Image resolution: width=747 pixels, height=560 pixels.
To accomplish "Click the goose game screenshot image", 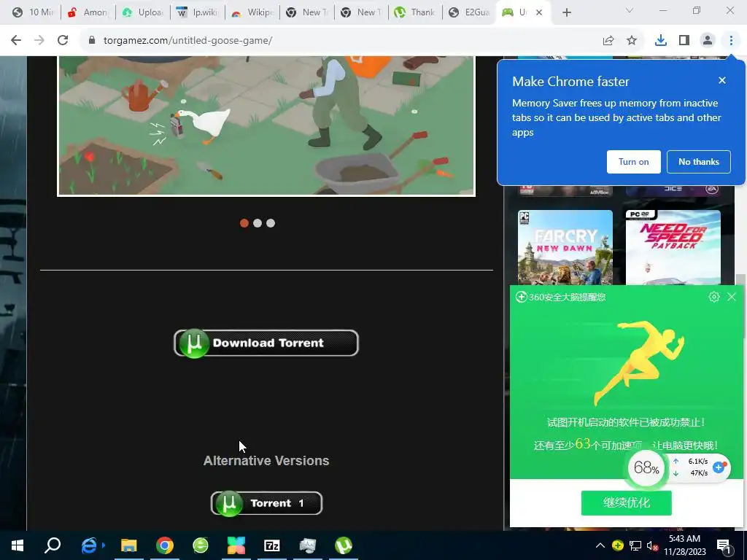I will point(266,125).
